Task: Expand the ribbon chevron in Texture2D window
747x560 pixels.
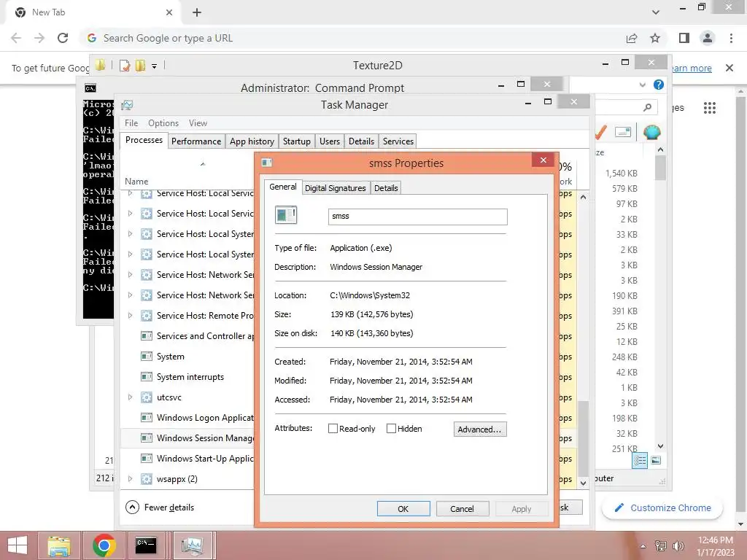Action: [642, 85]
